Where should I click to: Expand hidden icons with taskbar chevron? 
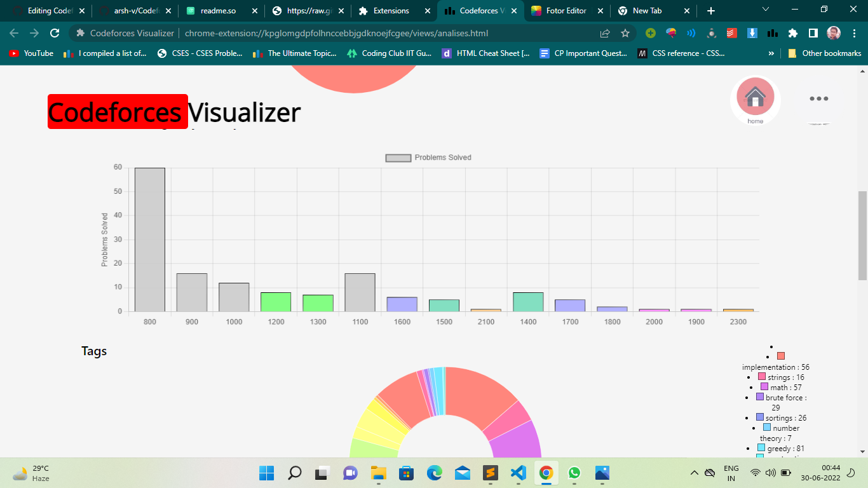tap(695, 473)
